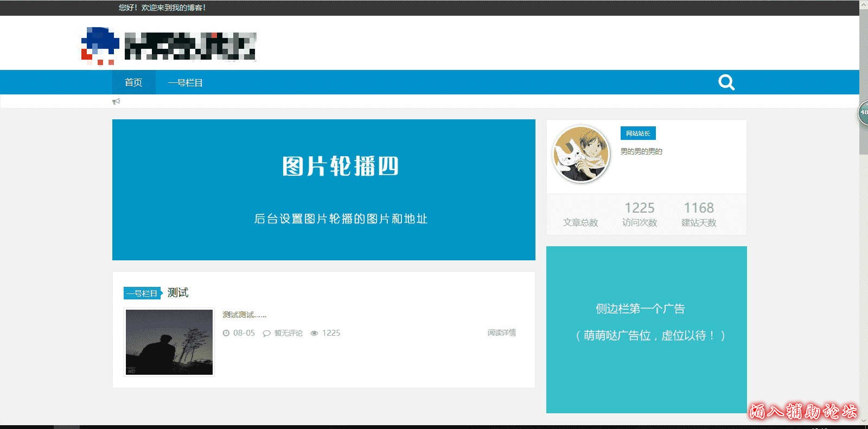Screen dimensions: 868x429
Task: Open the 一号栏目 navigation menu item
Action: (x=185, y=83)
